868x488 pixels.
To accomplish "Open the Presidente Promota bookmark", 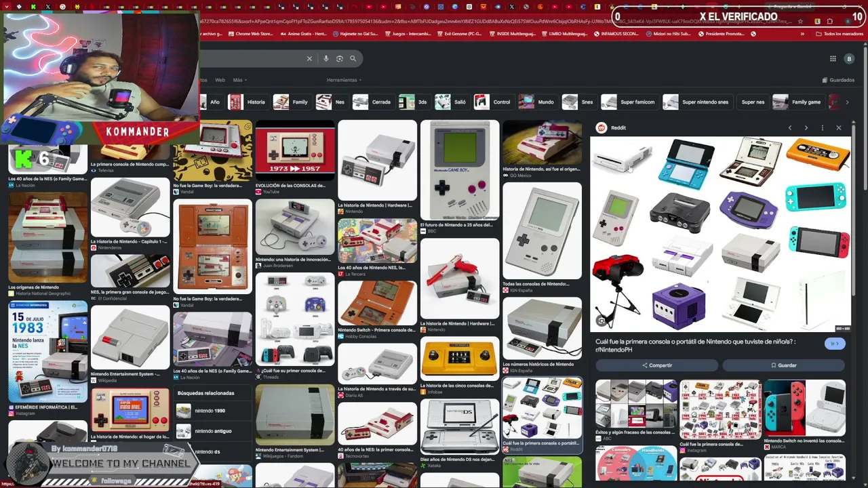I will click(721, 34).
